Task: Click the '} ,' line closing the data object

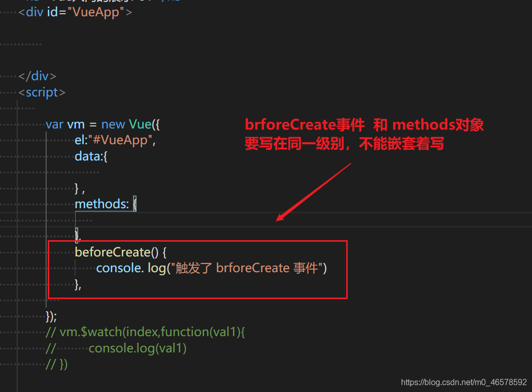Action: pos(80,188)
